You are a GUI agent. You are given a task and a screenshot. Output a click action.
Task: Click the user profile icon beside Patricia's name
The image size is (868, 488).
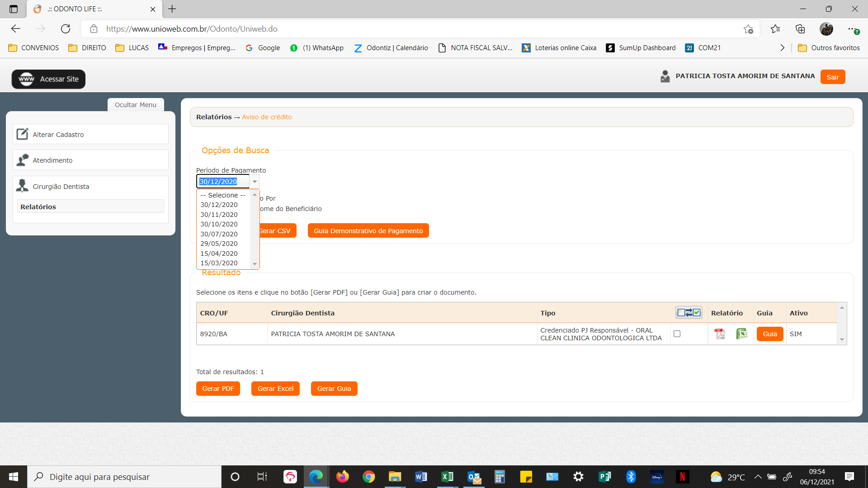pos(665,76)
